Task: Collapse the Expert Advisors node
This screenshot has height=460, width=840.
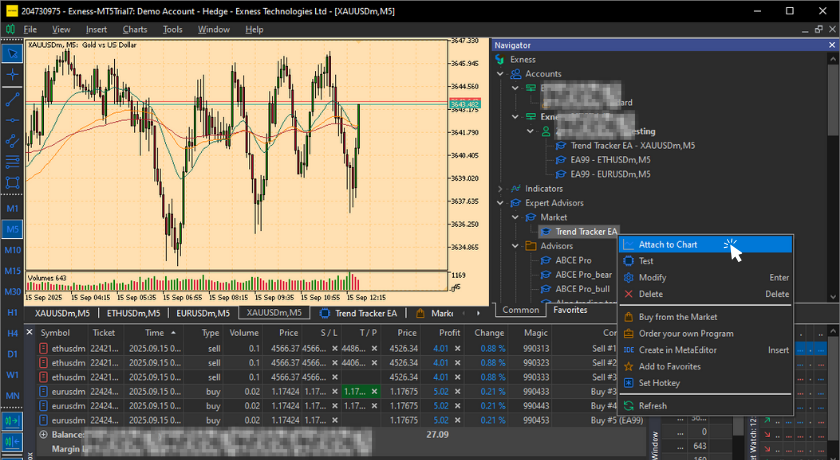Action: (x=500, y=203)
